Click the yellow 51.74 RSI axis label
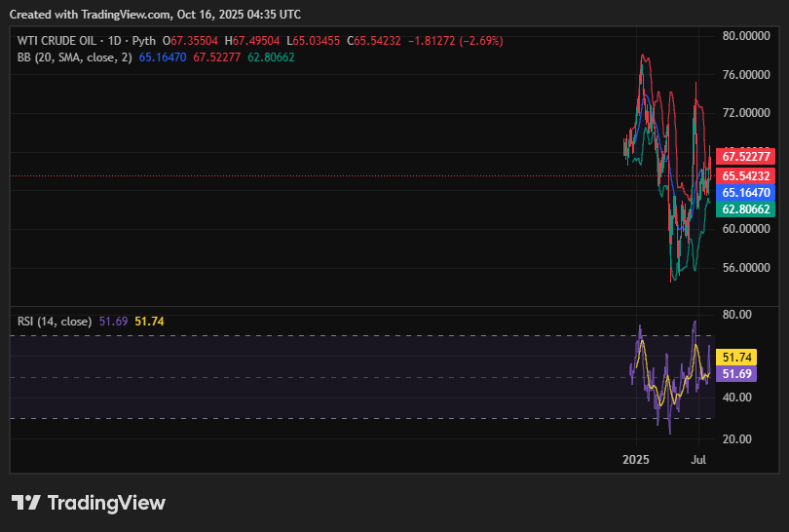The image size is (789, 532). point(735,358)
